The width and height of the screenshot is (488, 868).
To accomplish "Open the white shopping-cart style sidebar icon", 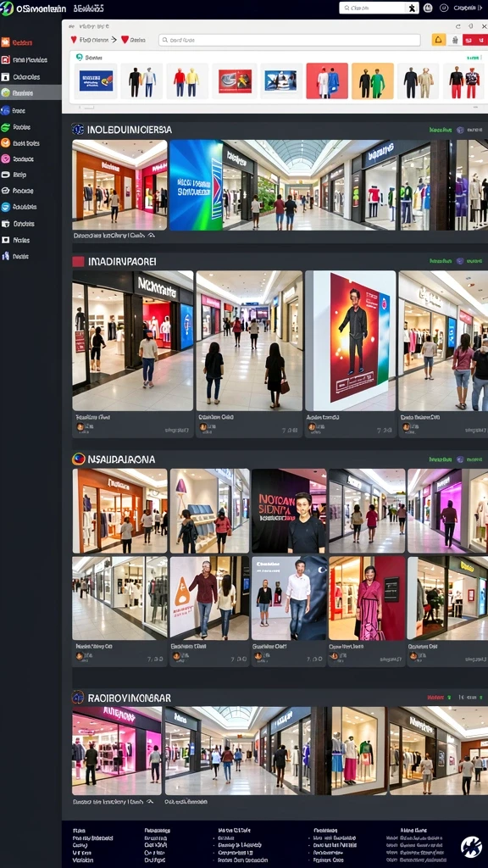I will [x=6, y=224].
